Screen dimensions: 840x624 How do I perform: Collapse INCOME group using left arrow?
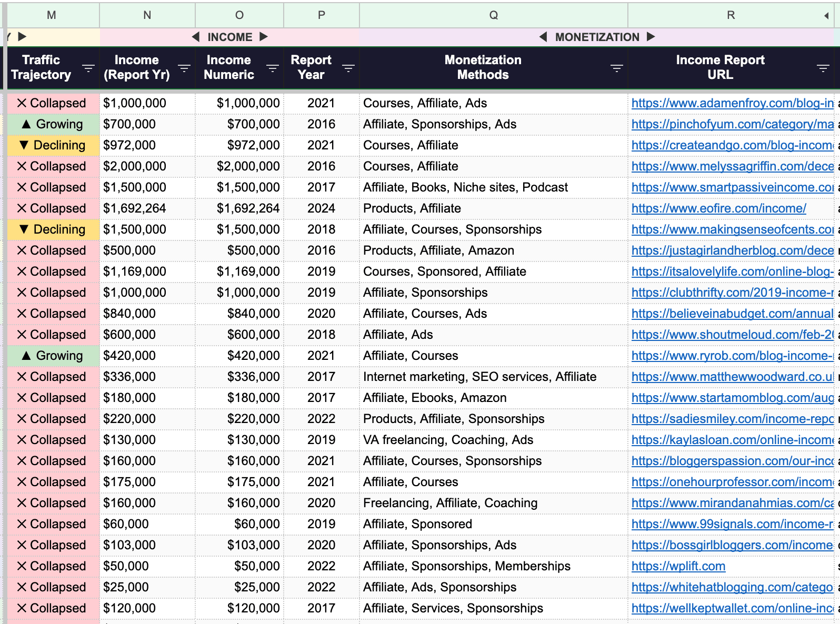pos(196,37)
